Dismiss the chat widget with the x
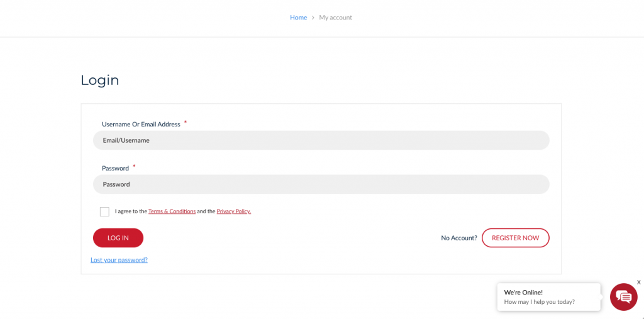644x319 pixels. pos(638,283)
